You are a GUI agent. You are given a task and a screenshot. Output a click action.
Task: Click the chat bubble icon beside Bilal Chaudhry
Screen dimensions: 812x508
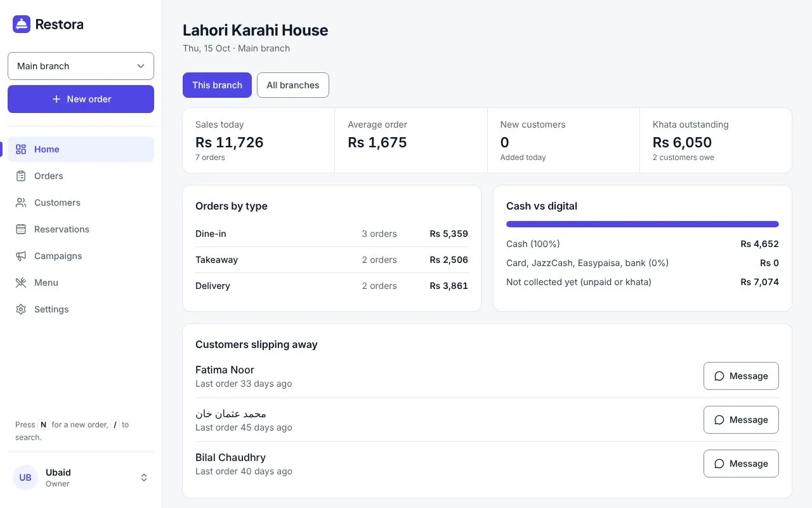(x=719, y=464)
